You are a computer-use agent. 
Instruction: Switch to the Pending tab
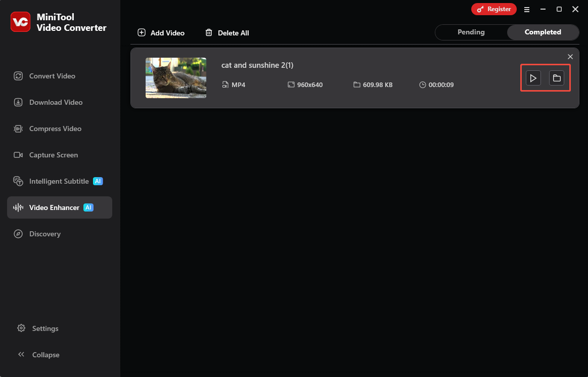pyautogui.click(x=471, y=32)
